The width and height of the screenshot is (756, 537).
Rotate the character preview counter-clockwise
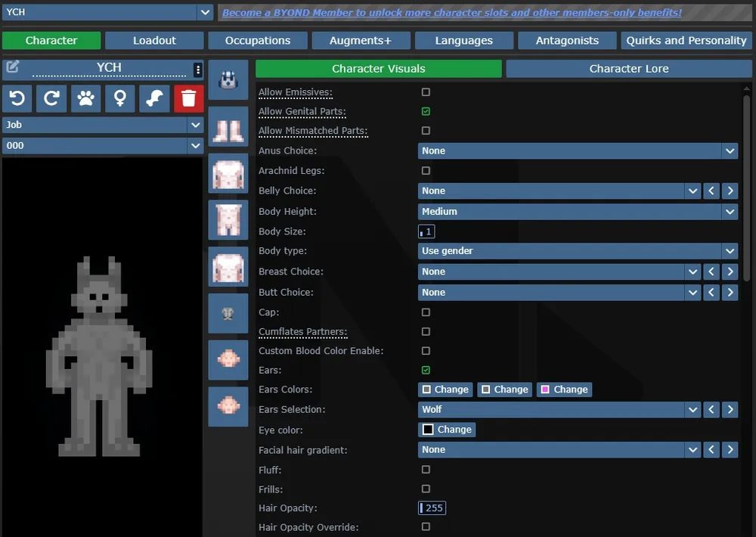pos(16,98)
